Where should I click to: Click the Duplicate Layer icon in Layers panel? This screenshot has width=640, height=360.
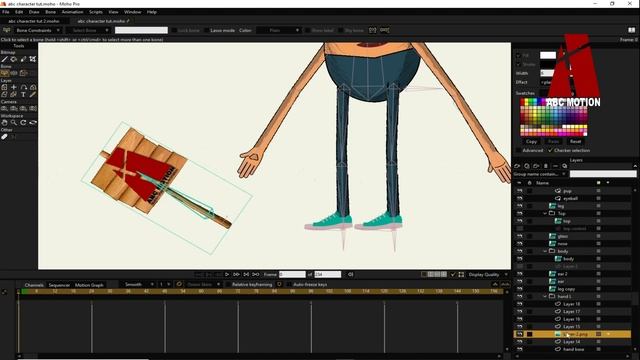(527, 166)
